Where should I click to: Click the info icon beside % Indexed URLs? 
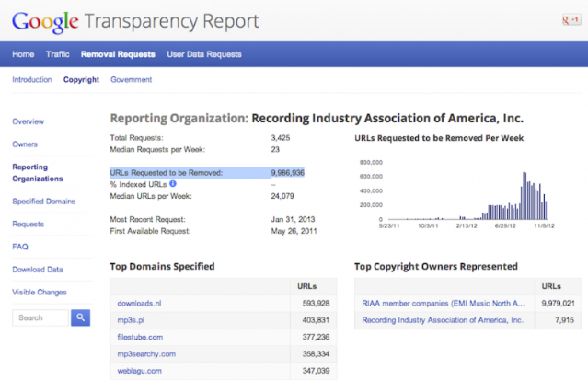click(173, 183)
